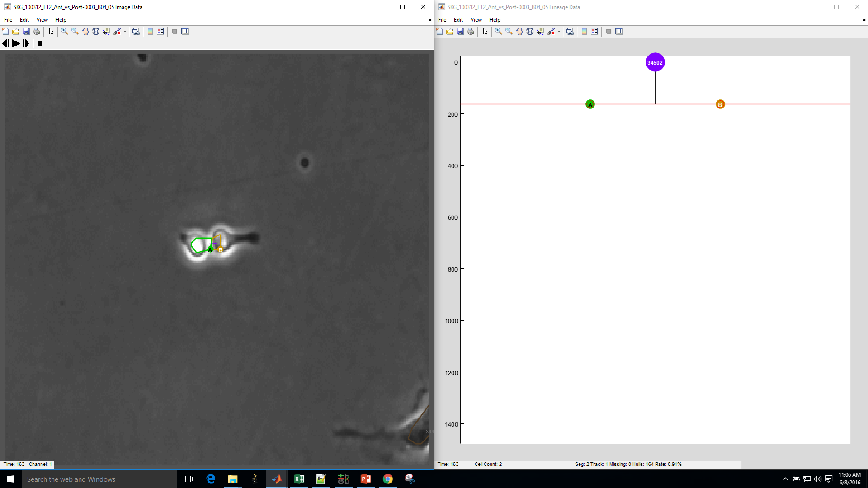Click Link Plot icon in Lineage Data toolbar
This screenshot has height=488, width=868.
(570, 31)
